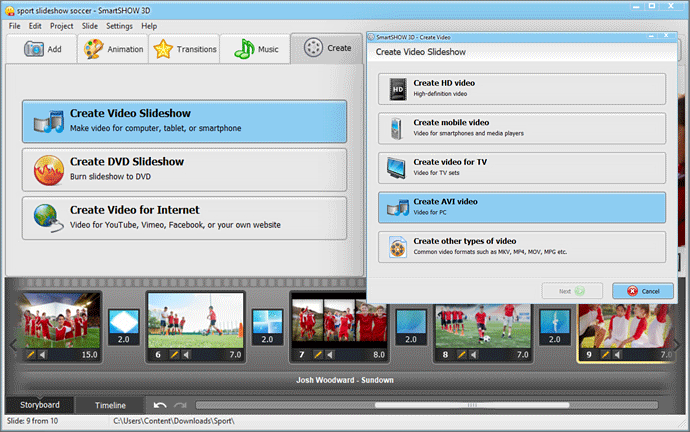Click the paint palette Animation icon

click(94, 49)
